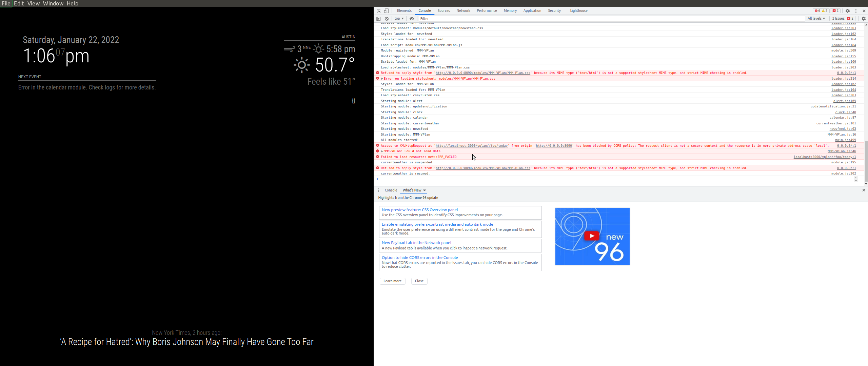The height and width of the screenshot is (366, 868).
Task: Open the DevTools three-dot customize menu
Action: (856, 11)
